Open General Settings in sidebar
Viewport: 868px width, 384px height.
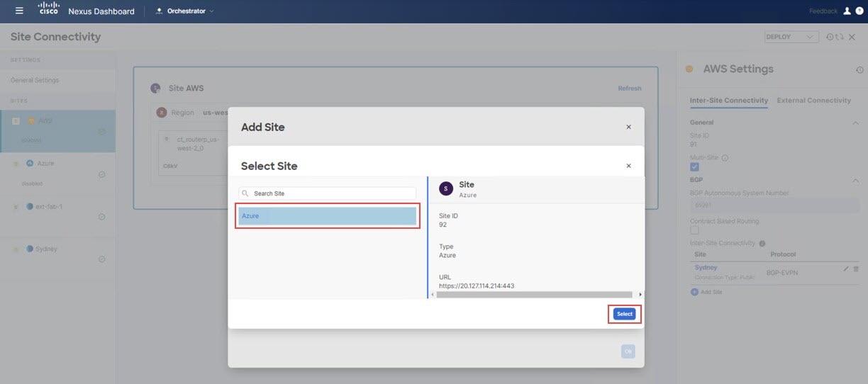coord(35,80)
